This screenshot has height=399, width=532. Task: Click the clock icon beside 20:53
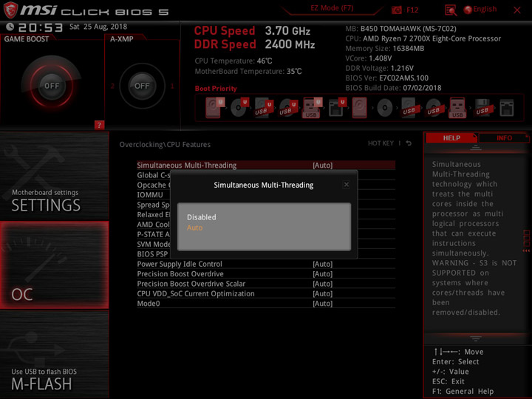coord(10,27)
